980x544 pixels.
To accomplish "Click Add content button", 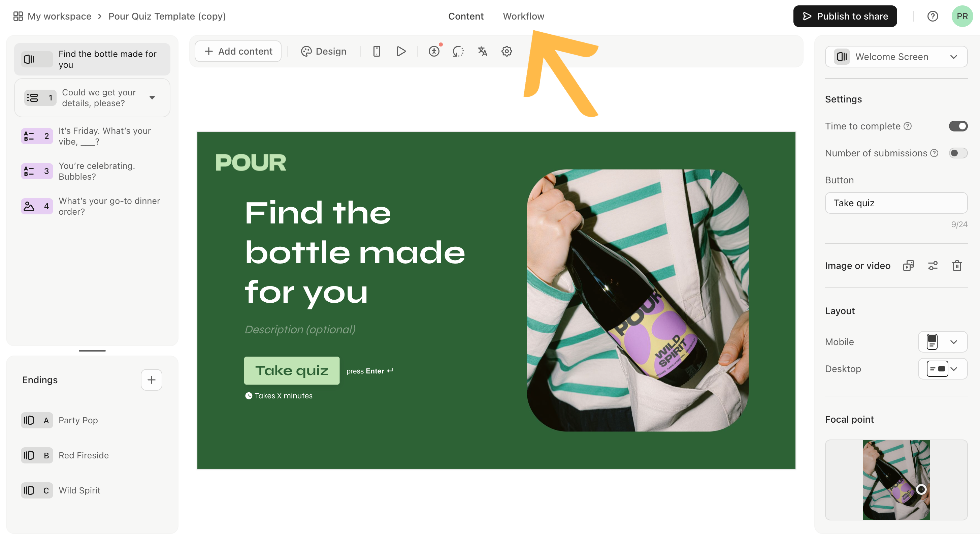I will pos(238,51).
